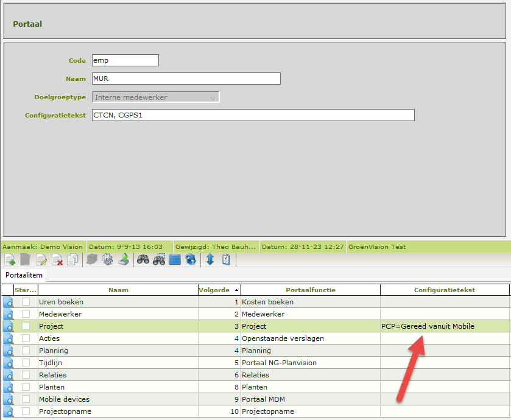Click the new record icon in toolbar
Image resolution: width=511 pixels, height=420 pixels.
[x=9, y=260]
